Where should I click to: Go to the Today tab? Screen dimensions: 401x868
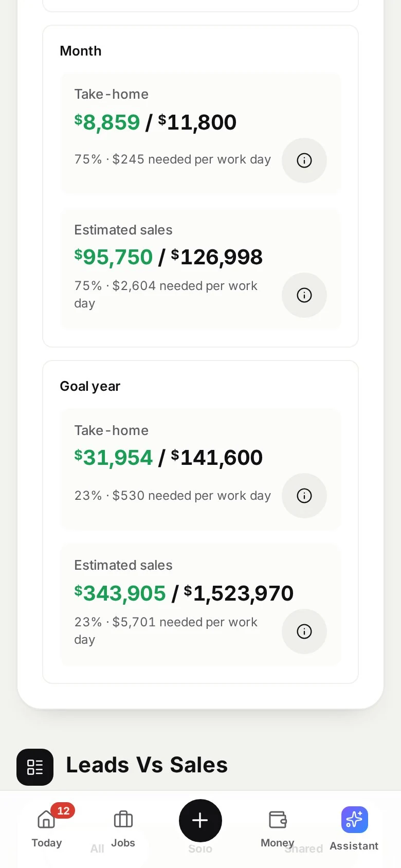tap(47, 828)
